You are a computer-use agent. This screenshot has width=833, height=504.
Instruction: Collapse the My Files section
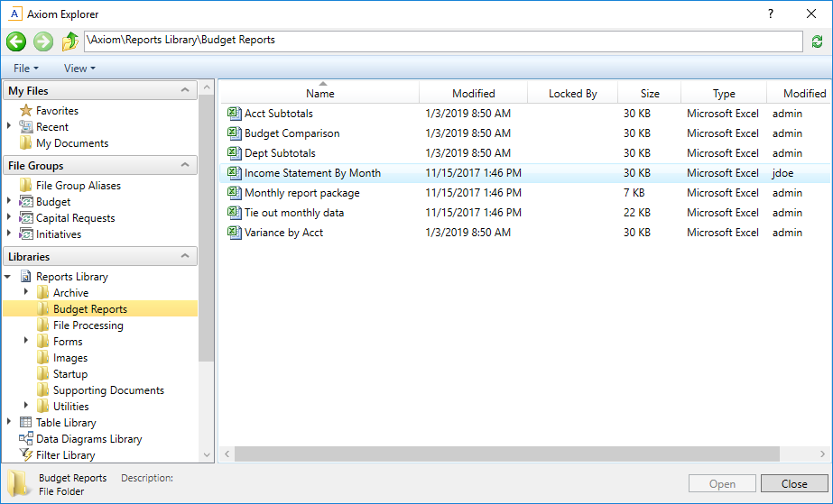pos(185,91)
